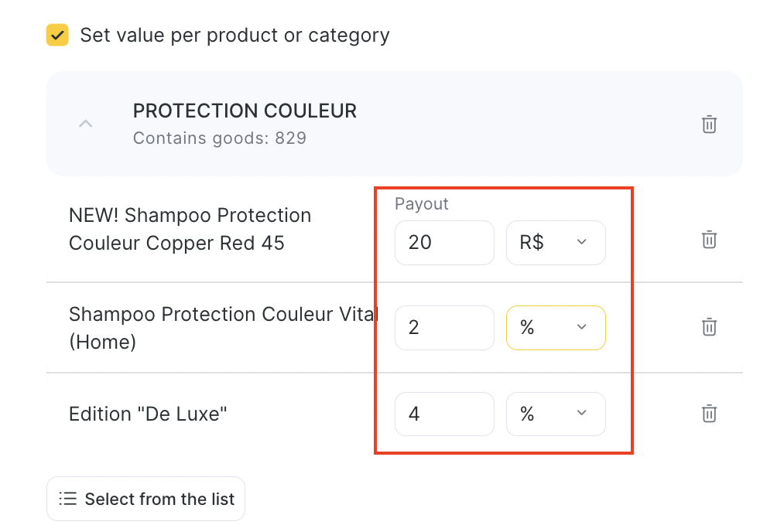Viewport: 777px width, 532px height.
Task: Click the 'Contains goods: 829' text
Action: (x=220, y=138)
